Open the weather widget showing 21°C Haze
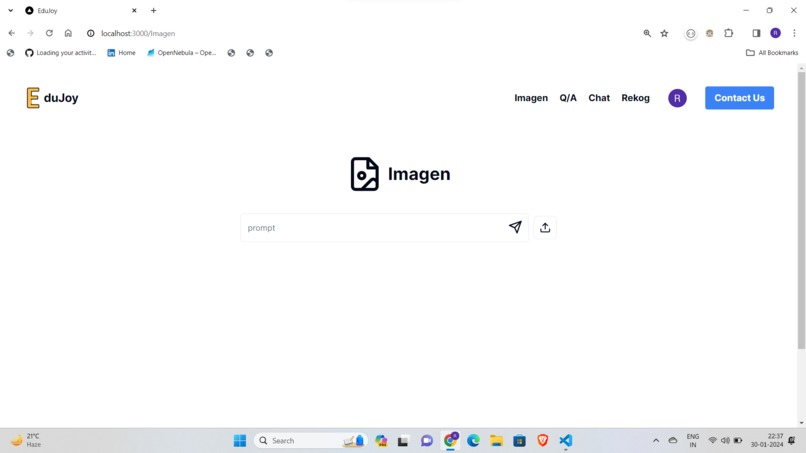Viewport: 806px width, 453px height. [x=26, y=441]
